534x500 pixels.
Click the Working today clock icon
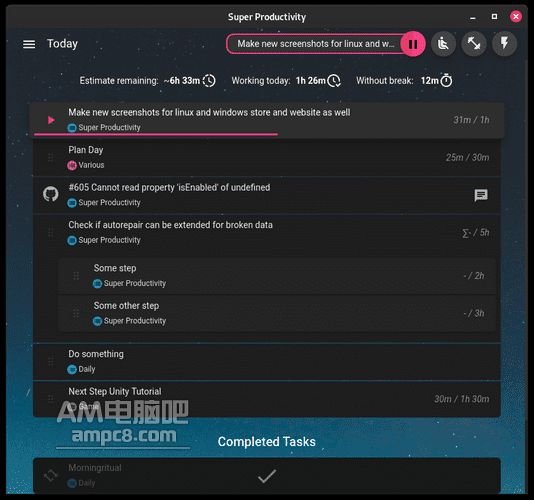click(x=334, y=81)
